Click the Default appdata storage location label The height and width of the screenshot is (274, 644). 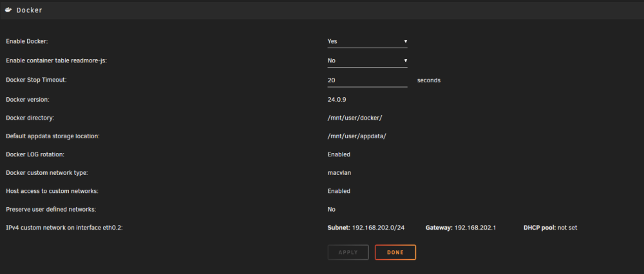point(53,136)
